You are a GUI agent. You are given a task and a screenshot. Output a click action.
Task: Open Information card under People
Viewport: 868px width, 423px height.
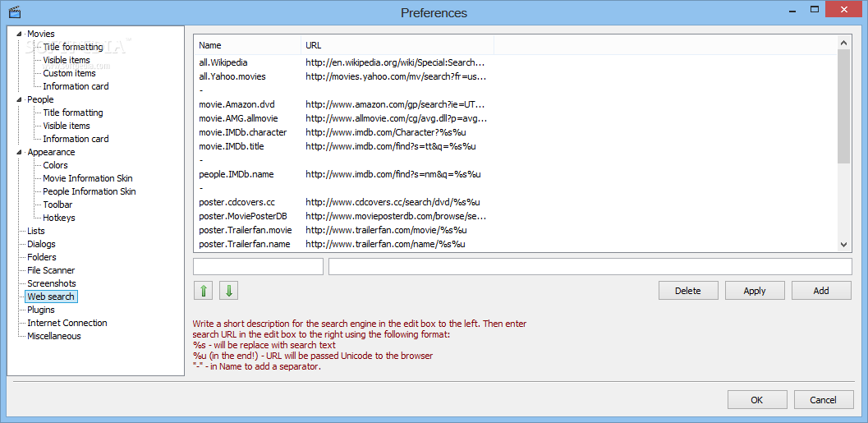click(76, 139)
